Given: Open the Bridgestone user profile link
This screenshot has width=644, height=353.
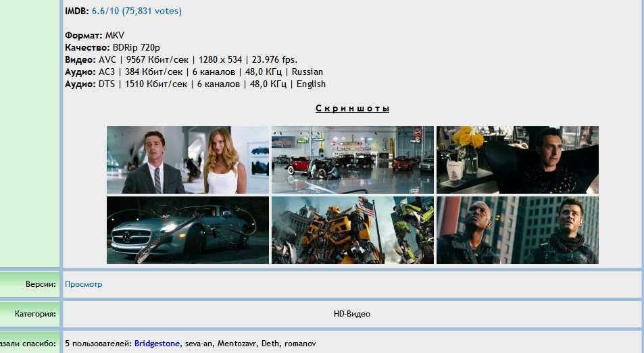Looking at the screenshot, I should click(x=157, y=344).
